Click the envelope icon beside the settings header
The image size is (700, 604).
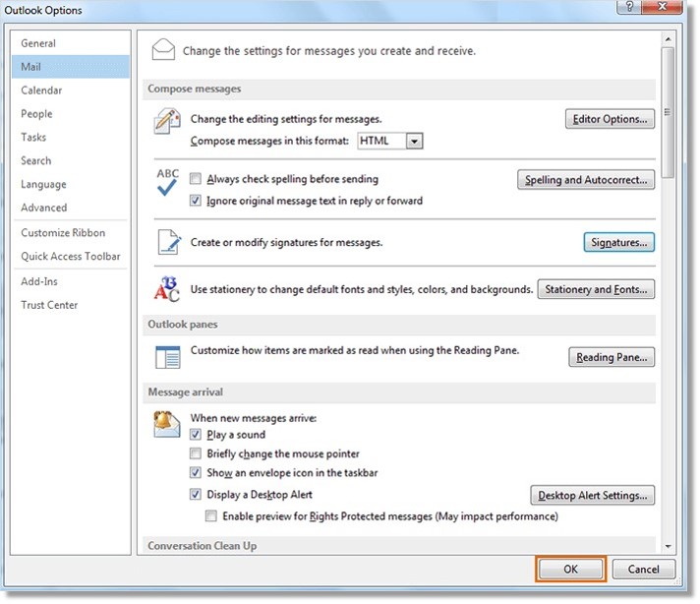(163, 49)
